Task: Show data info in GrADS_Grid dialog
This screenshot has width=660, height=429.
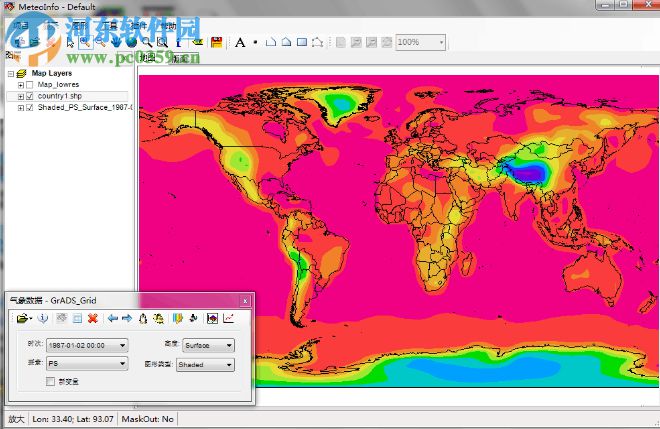Action: 43,319
